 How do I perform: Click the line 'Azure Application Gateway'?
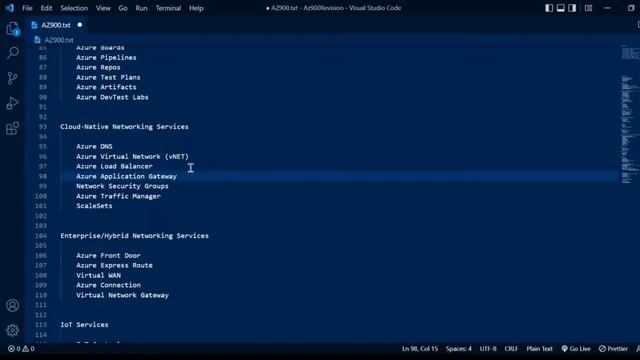127,176
